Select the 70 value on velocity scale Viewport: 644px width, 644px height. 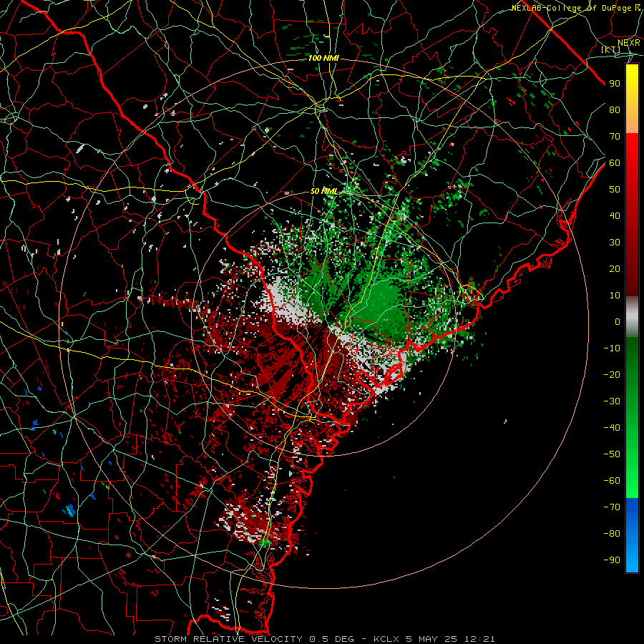[x=615, y=137]
